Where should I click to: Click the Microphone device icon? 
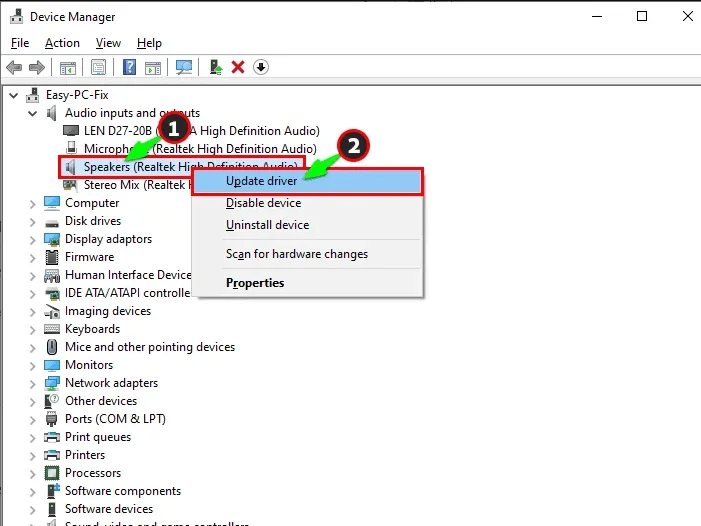[x=71, y=148]
